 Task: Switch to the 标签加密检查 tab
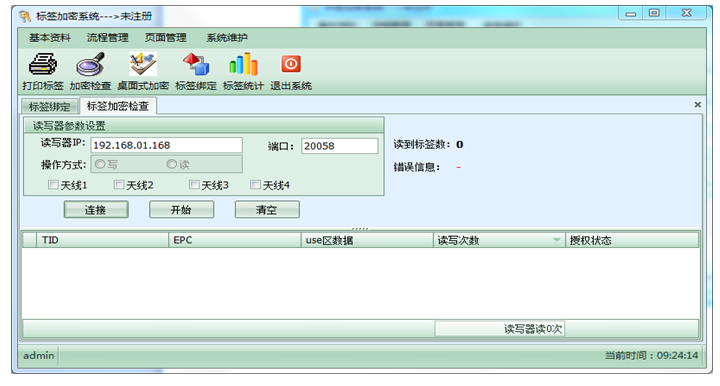coord(118,106)
